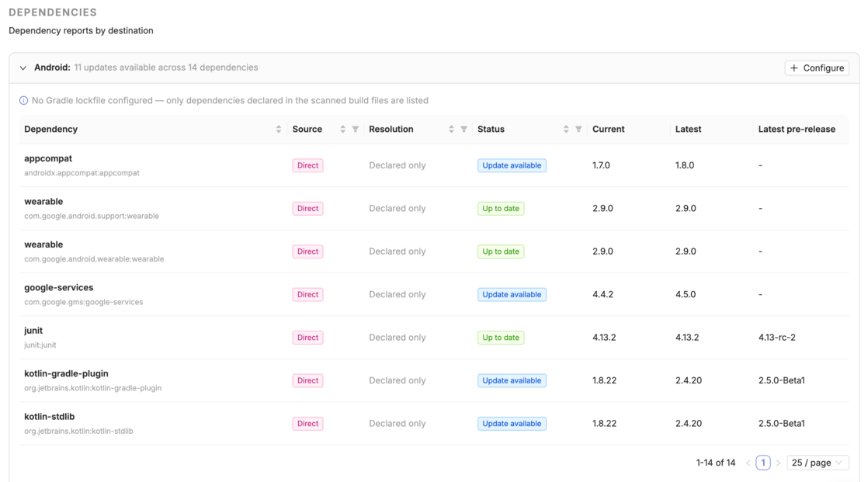This screenshot has height=482, width=868.
Task: Click Up to date badge for junit
Action: 501,338
